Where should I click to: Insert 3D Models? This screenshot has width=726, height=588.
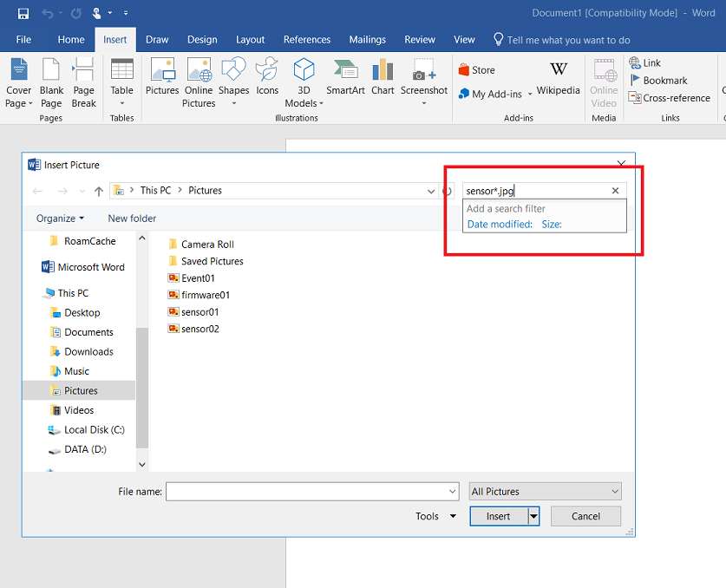click(304, 83)
